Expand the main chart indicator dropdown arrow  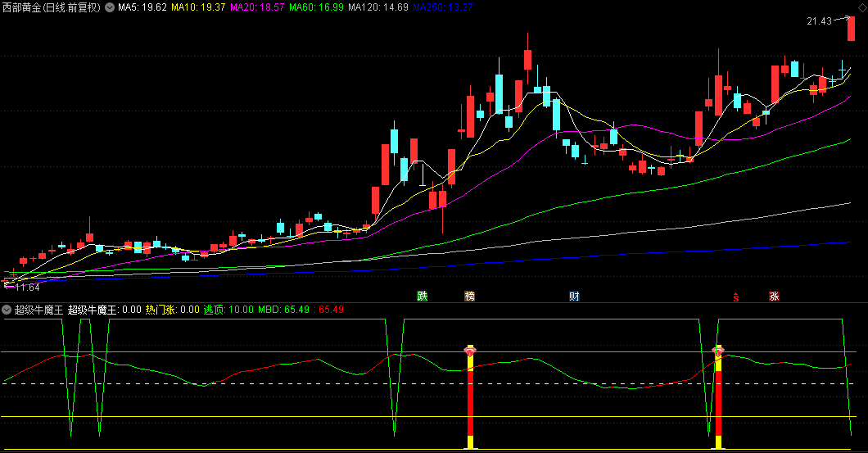[x=110, y=7]
